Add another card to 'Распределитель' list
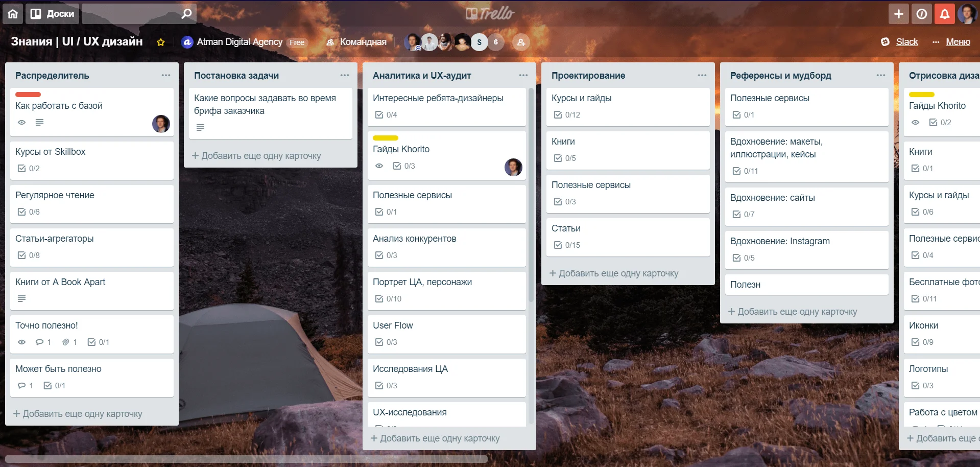Viewport: 980px width, 467px height. tap(78, 414)
